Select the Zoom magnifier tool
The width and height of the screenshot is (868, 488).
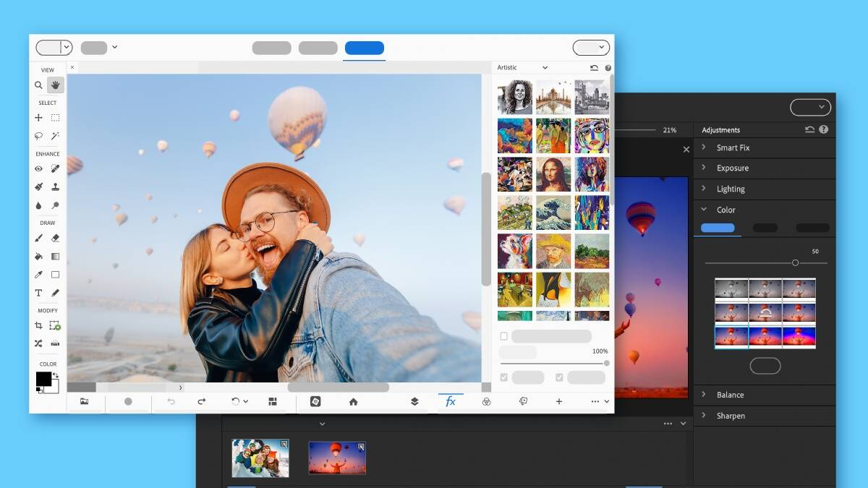coord(38,85)
